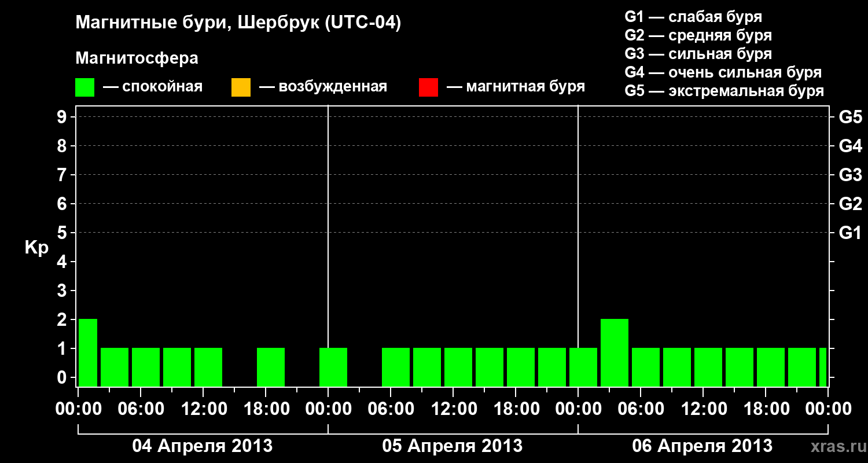Click the '06:00' tick label under 04 April

[141, 409]
